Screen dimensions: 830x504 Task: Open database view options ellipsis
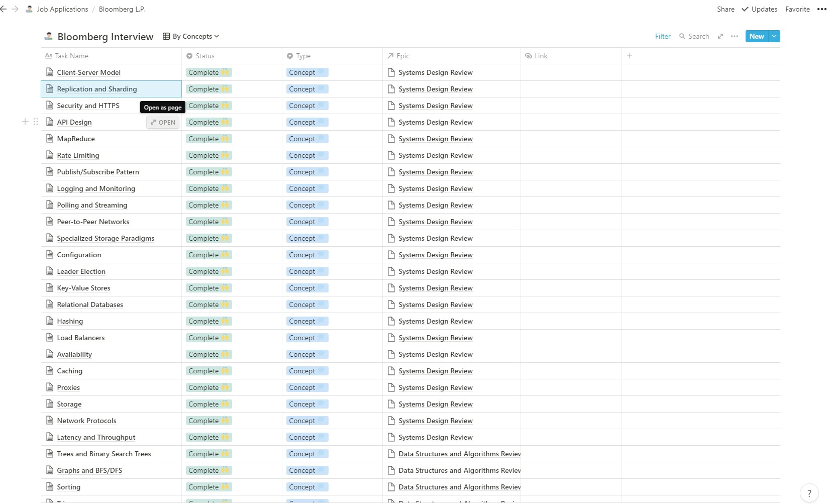click(x=735, y=36)
